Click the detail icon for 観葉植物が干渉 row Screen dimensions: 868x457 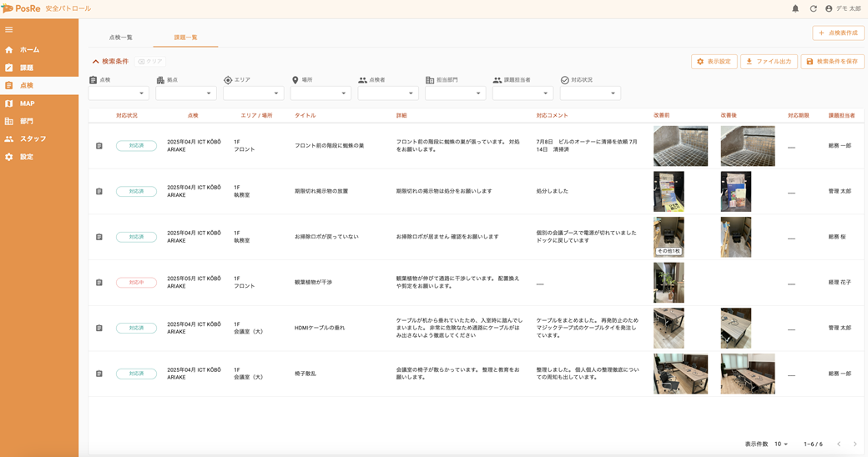click(99, 283)
